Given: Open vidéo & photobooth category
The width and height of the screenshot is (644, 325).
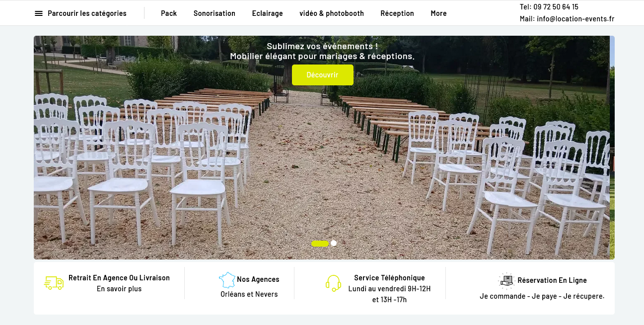Looking at the screenshot, I should (332, 13).
